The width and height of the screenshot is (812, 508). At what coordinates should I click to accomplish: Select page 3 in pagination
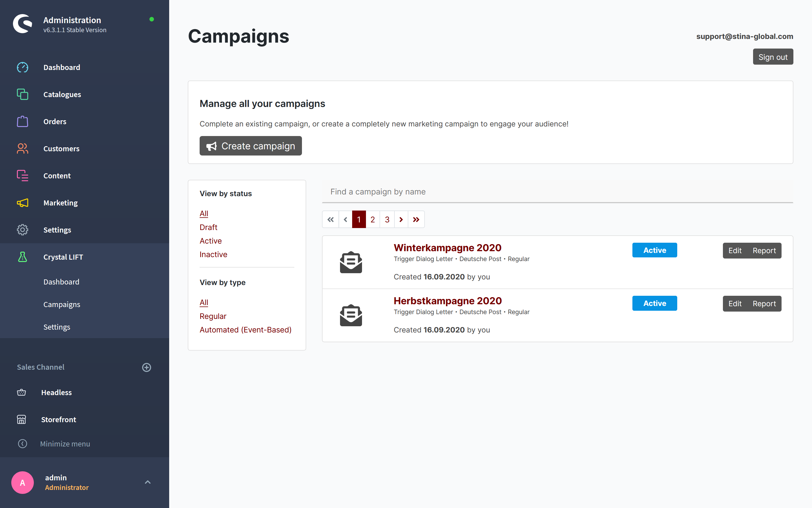(x=387, y=219)
